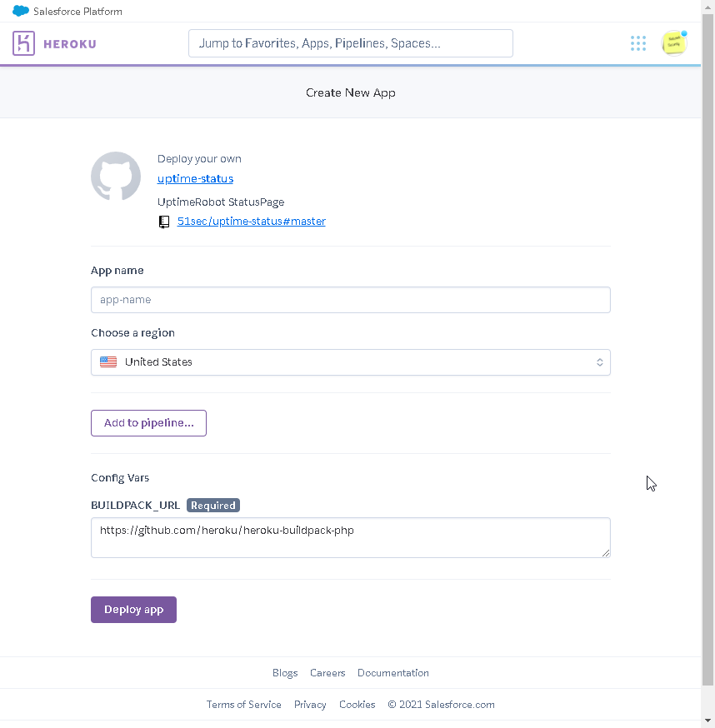This screenshot has width=715, height=728.
Task: Click the UptimeRobot StatusPage description
Action: tap(221, 202)
